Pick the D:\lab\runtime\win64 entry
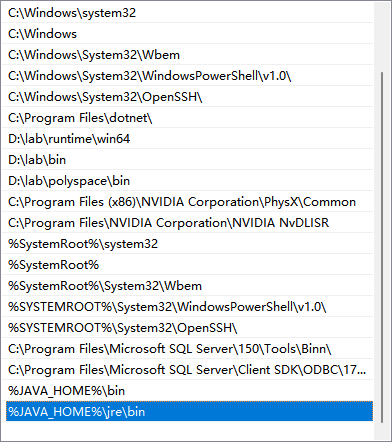Image resolution: width=392 pixels, height=442 pixels. tap(188, 138)
